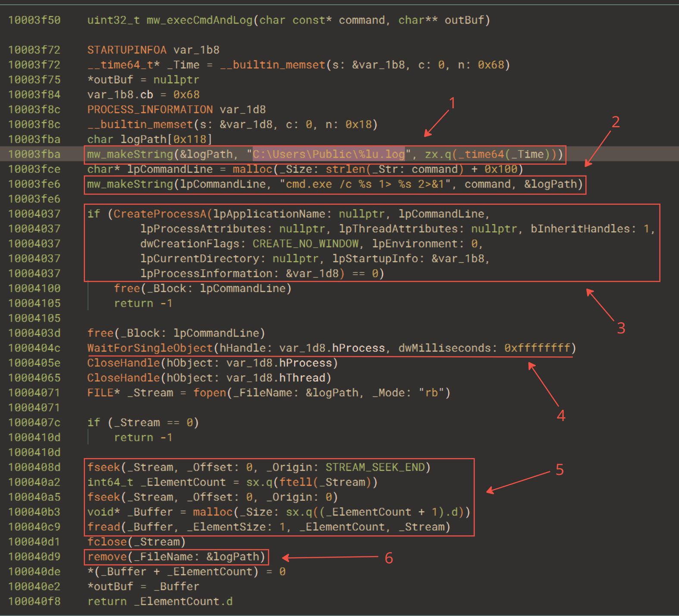Click the fclose function call
The height and width of the screenshot is (616, 679).
coord(107,542)
